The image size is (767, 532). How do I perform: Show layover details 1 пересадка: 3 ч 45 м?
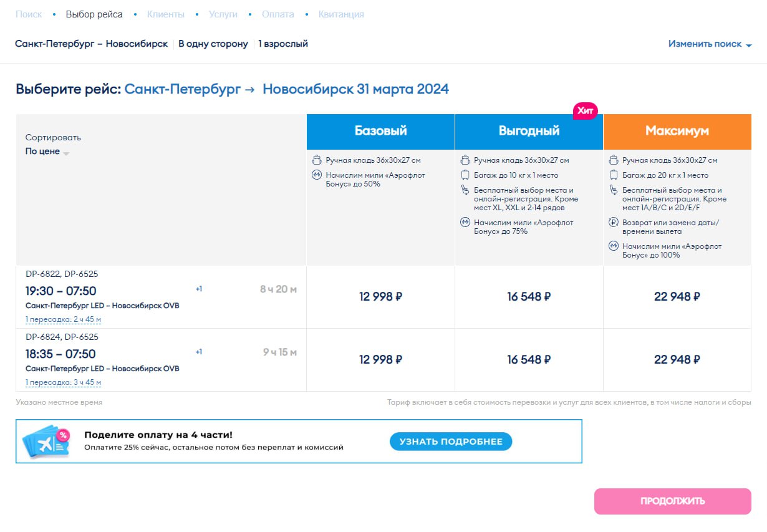click(x=63, y=383)
